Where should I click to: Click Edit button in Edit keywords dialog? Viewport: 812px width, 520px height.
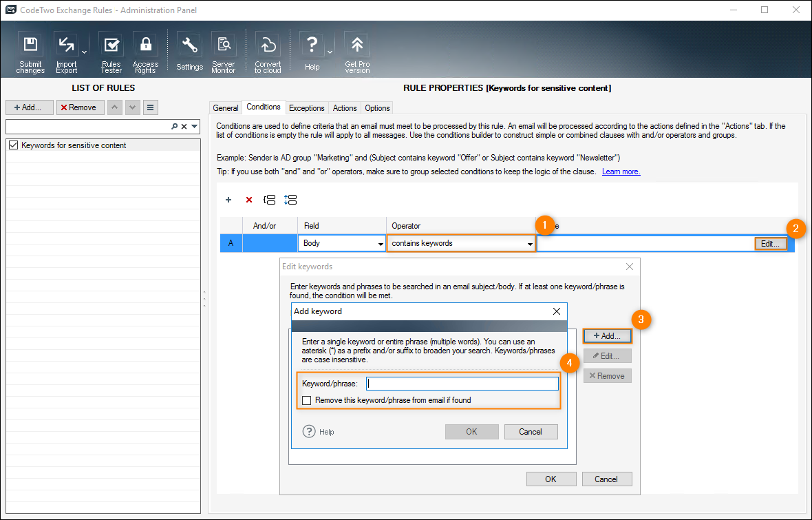(x=608, y=356)
